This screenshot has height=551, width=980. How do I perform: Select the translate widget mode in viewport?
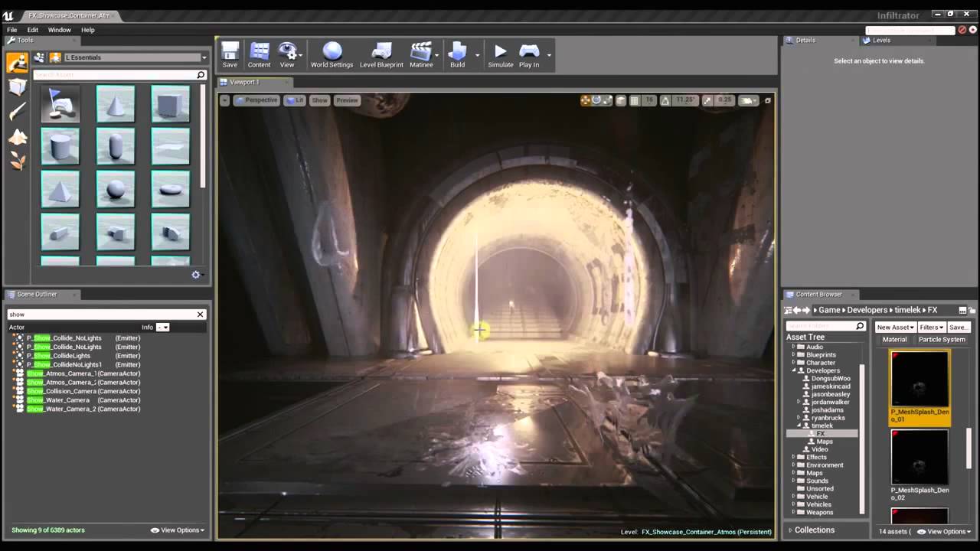pos(586,100)
